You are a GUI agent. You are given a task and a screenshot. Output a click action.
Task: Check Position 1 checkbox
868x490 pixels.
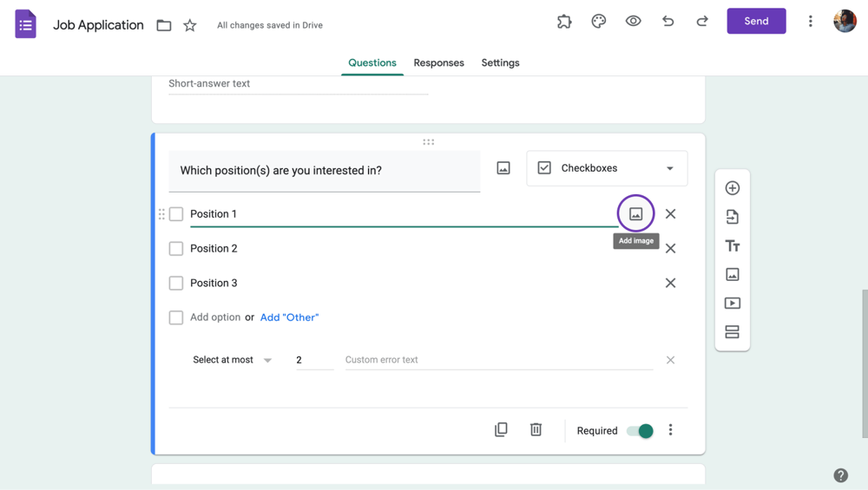pyautogui.click(x=176, y=214)
